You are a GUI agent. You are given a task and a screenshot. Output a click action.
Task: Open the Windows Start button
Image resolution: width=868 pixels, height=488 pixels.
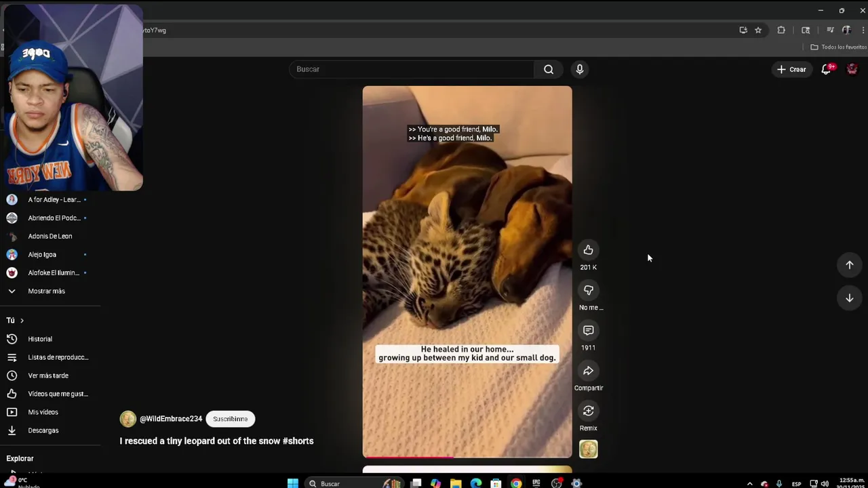click(292, 483)
